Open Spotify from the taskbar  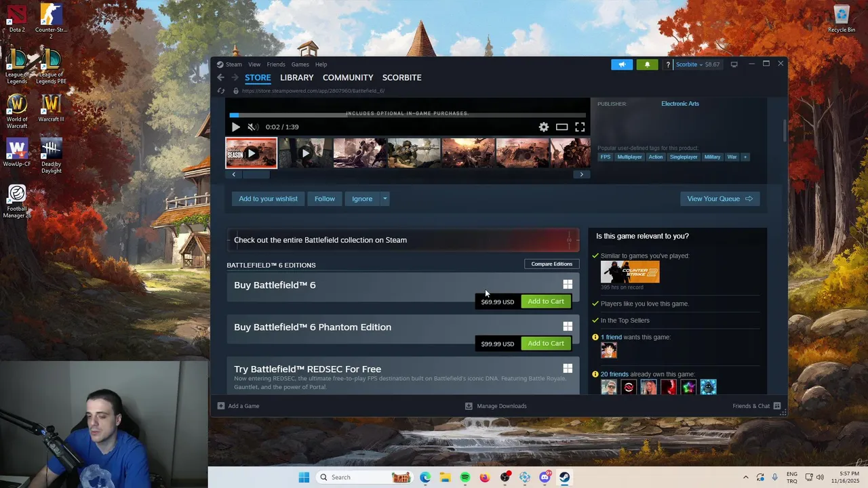[465, 477]
